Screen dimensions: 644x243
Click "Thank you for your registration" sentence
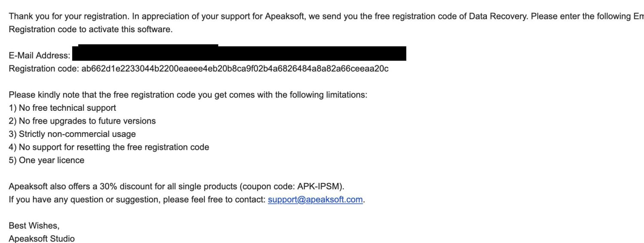[x=66, y=16]
